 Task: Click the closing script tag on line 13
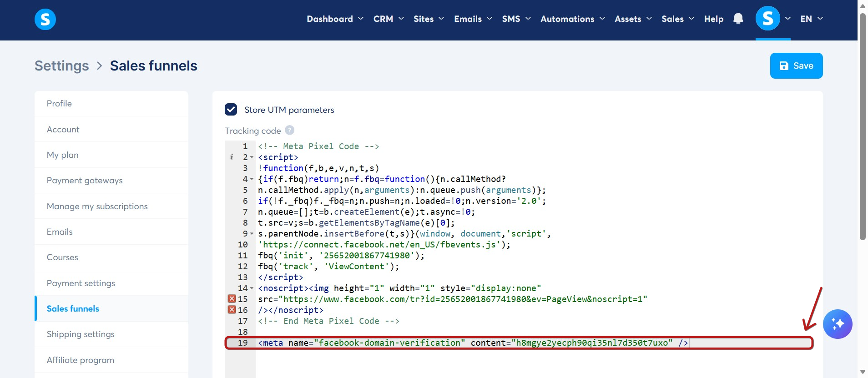click(x=280, y=277)
